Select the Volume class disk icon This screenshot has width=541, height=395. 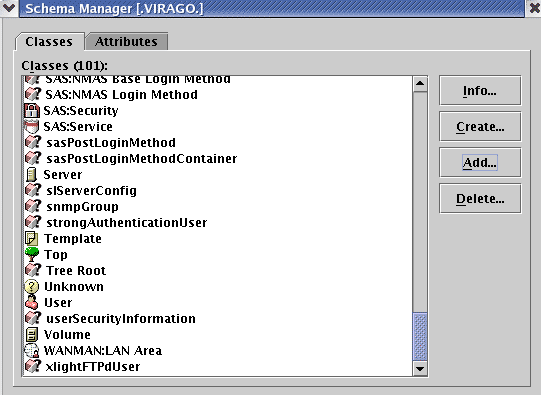pyautogui.click(x=32, y=335)
